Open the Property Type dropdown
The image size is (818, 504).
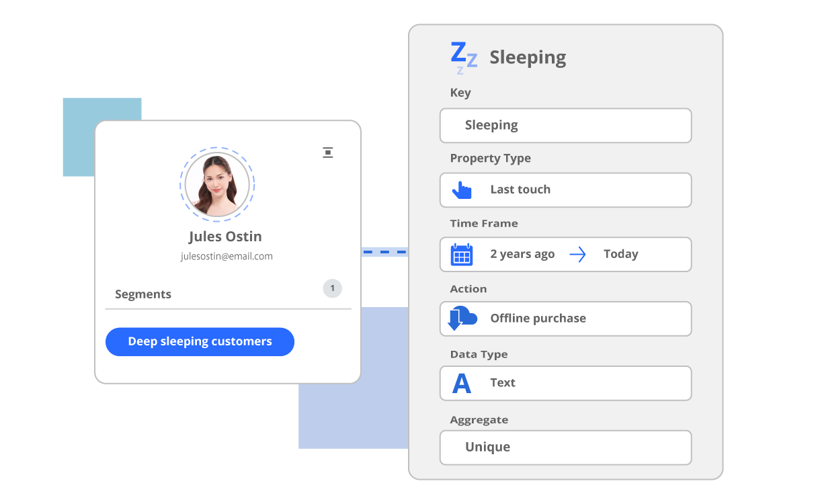[x=565, y=190]
